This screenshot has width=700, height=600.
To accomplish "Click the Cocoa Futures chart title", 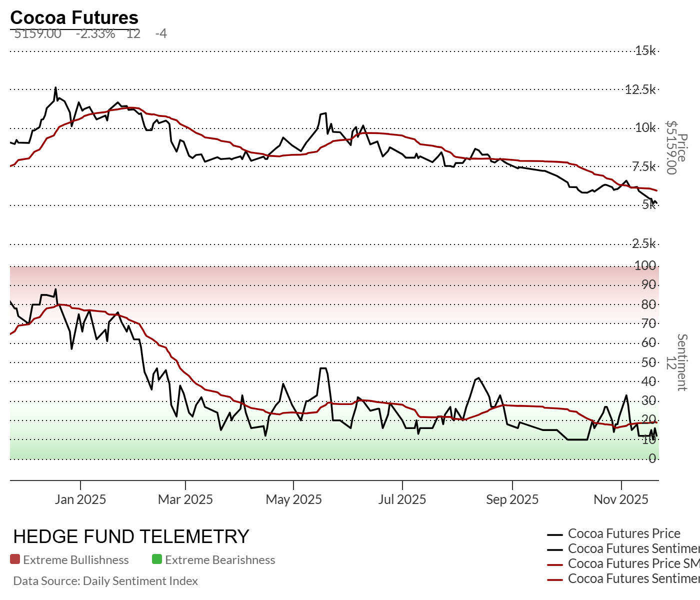I will click(x=74, y=17).
